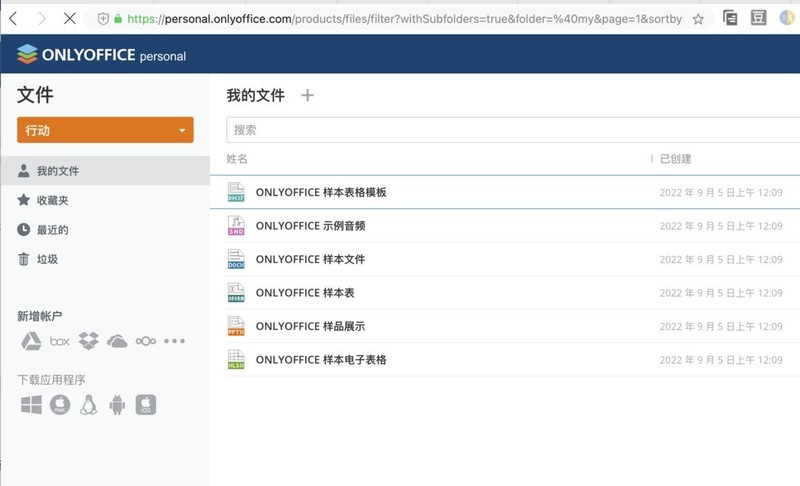
Task: Download the macOS desktop app
Action: tap(60, 405)
